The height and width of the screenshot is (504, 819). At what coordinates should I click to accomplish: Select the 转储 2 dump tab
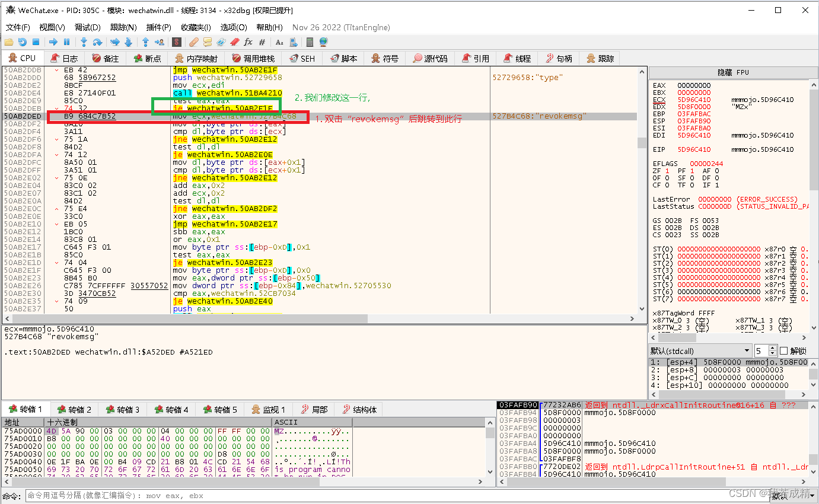pos(74,409)
